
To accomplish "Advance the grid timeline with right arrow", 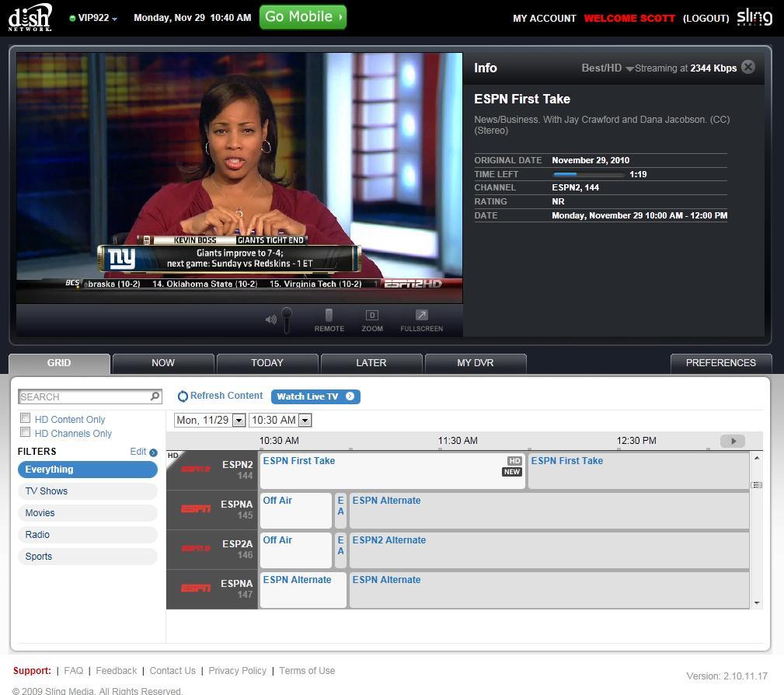I will tap(733, 441).
